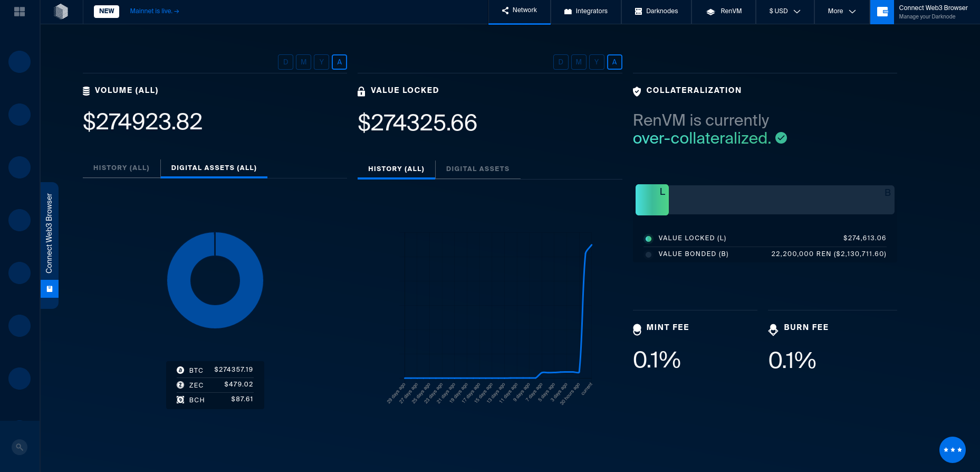
Task: Switch Volume to History (All) tab
Action: (x=121, y=168)
